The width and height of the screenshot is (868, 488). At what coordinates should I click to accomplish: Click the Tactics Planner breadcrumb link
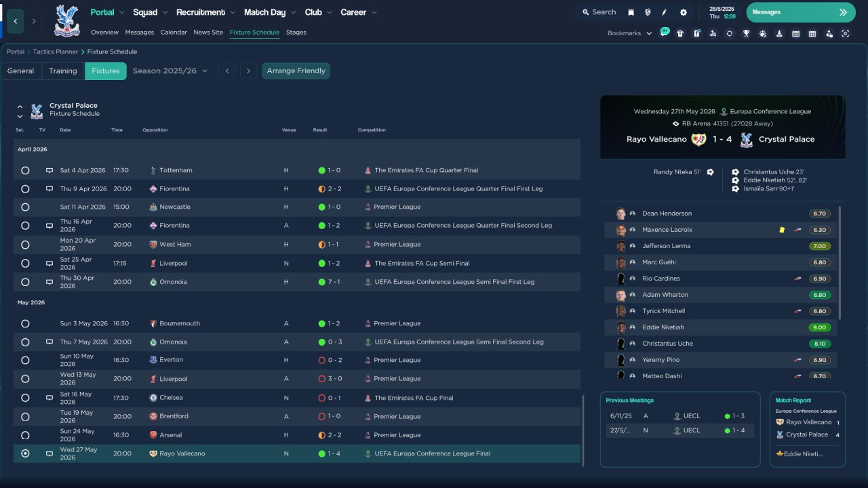coord(56,52)
